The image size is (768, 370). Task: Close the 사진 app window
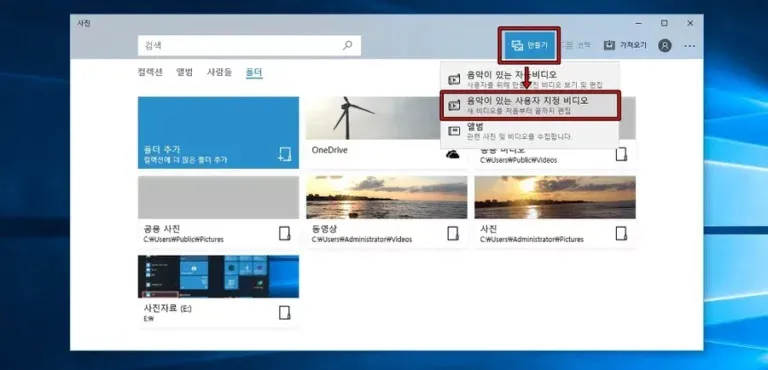click(x=690, y=23)
